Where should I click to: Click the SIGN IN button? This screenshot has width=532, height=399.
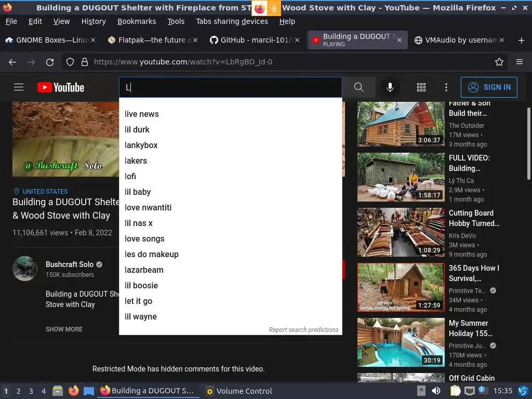pos(489,87)
